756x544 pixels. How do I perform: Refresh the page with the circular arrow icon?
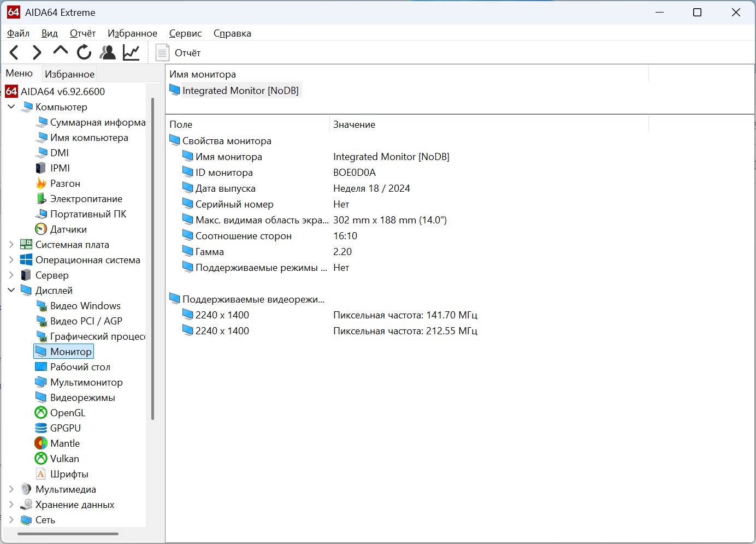84,52
